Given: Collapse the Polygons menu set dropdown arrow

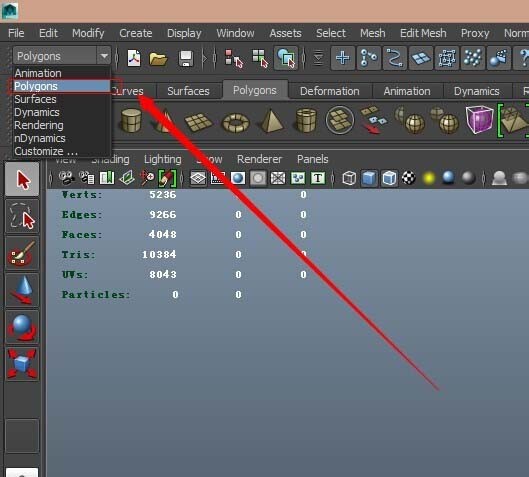Looking at the screenshot, I should pos(104,56).
